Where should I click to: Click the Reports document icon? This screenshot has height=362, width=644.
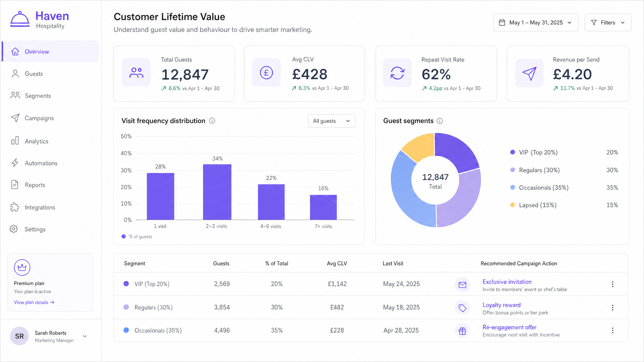tap(15, 185)
